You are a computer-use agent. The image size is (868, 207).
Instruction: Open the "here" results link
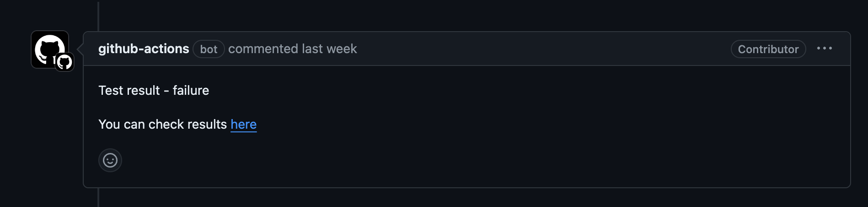(x=243, y=125)
